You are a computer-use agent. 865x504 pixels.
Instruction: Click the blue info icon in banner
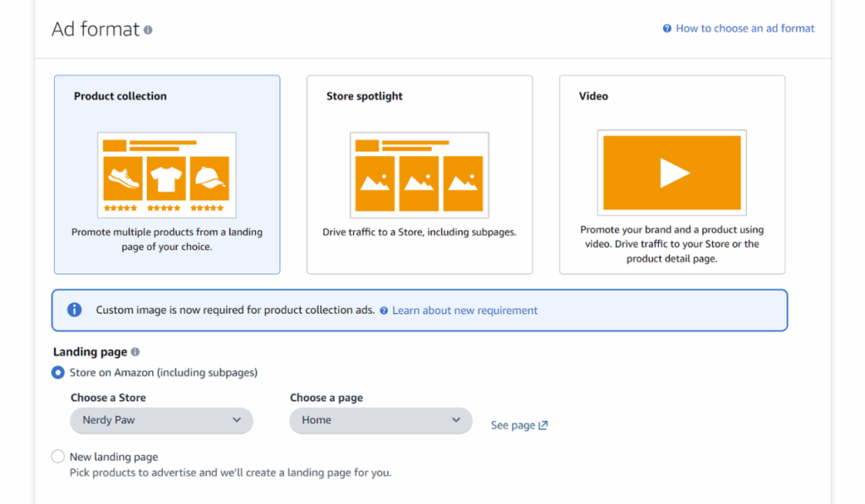pos(74,310)
